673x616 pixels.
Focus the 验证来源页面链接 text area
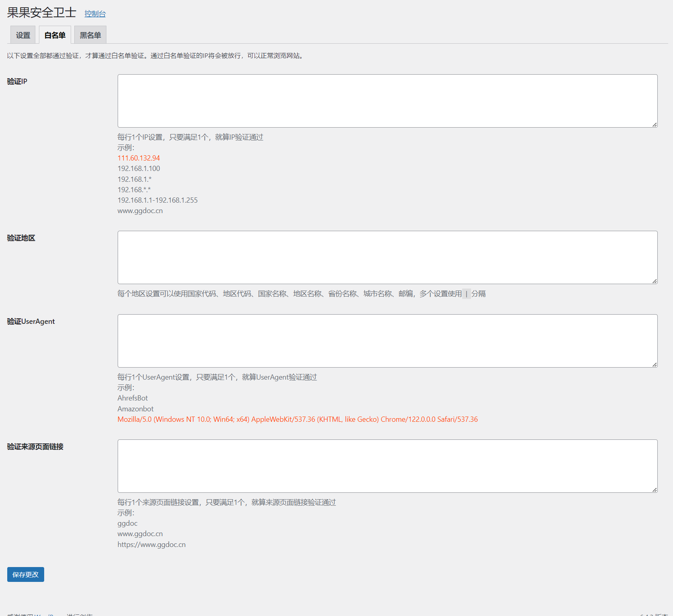point(387,466)
